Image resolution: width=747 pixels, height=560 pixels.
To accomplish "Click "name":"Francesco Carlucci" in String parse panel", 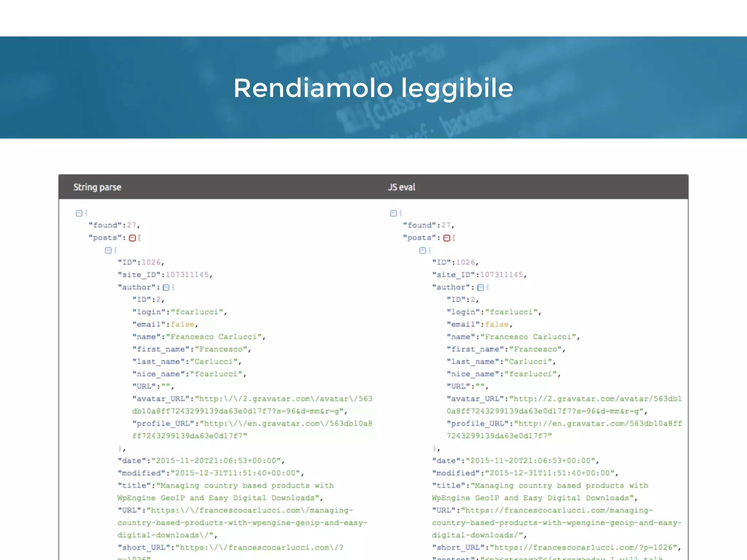I will coord(199,337).
